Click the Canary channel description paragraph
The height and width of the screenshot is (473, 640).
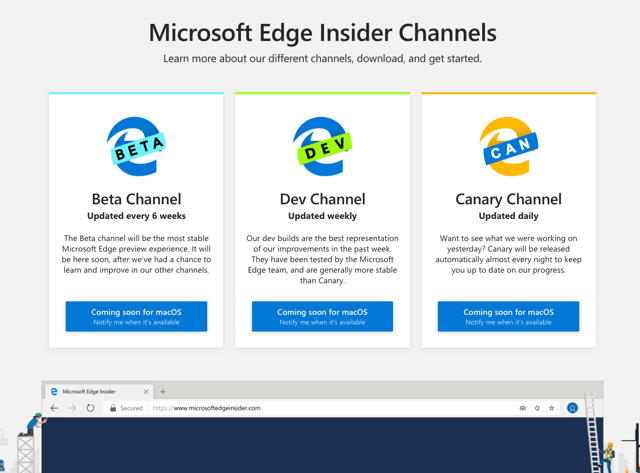tap(509, 254)
